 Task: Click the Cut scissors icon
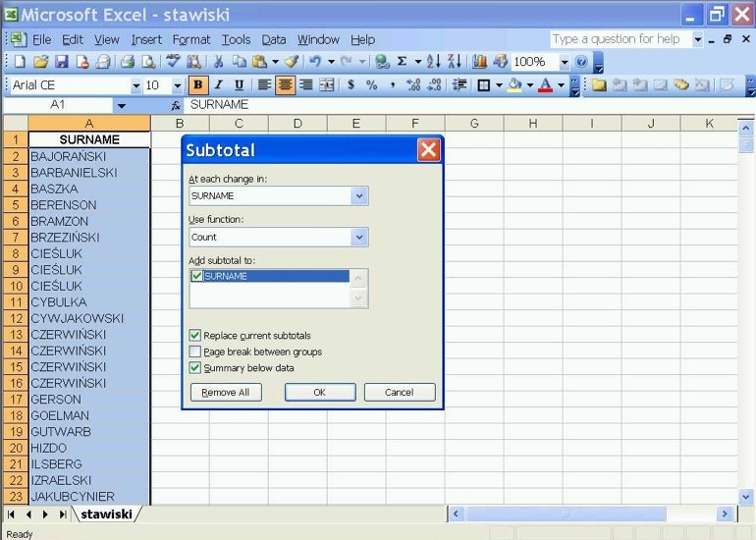coord(218,62)
